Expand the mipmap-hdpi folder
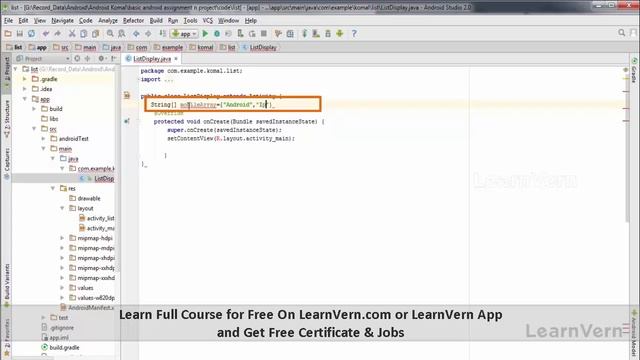The image size is (640, 360). point(62,238)
